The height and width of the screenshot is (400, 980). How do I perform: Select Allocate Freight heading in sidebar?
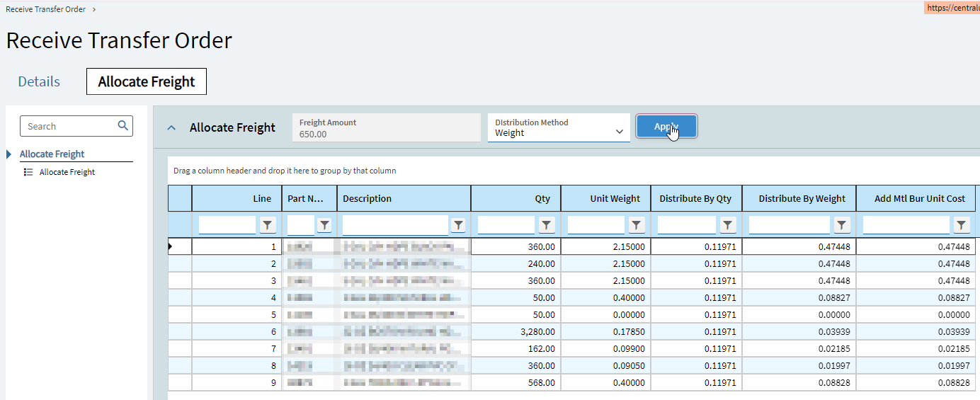click(52, 154)
